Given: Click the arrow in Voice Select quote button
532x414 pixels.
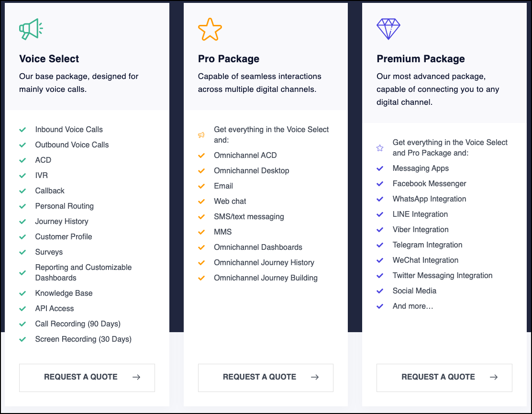Looking at the screenshot, I should [x=136, y=377].
